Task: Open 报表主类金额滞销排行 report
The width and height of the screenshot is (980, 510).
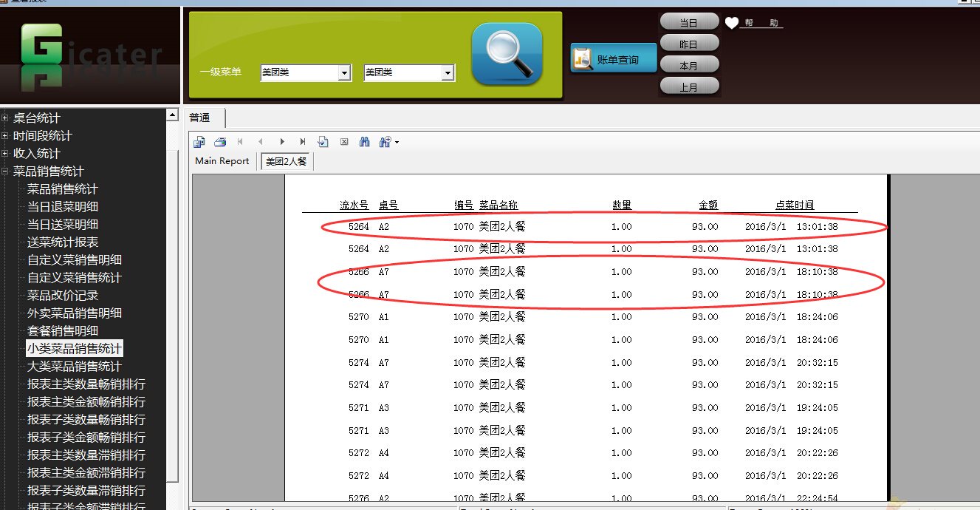Action: point(86,473)
